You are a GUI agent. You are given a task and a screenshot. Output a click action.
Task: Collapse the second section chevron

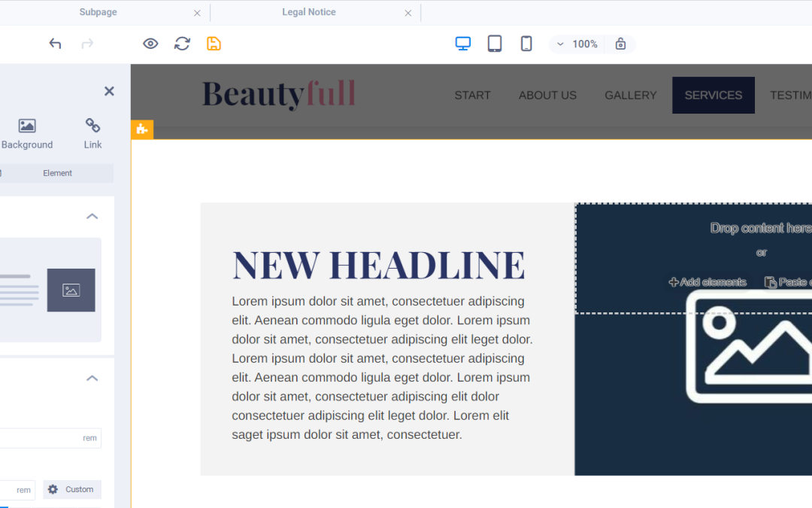point(92,378)
